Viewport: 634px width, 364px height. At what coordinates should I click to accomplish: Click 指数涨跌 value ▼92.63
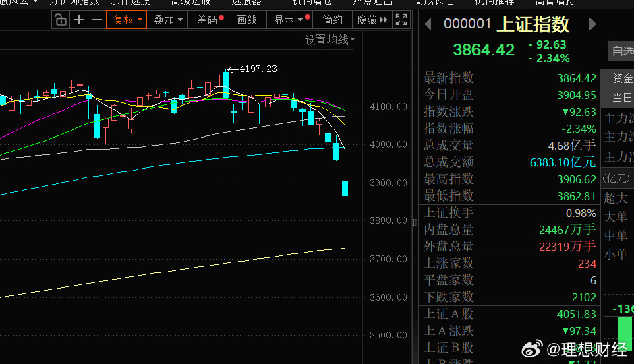[x=579, y=112]
